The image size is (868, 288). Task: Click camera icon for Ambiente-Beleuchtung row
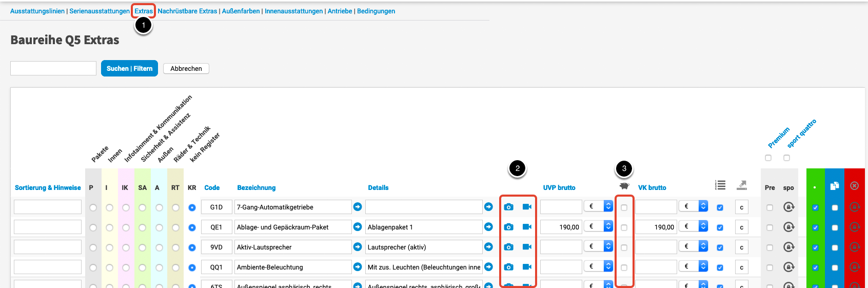click(x=508, y=267)
